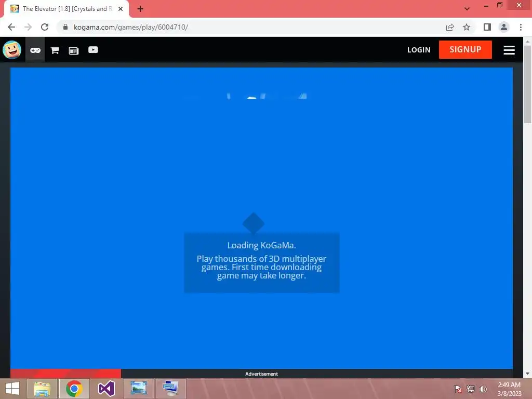
Task: Open the network tray icon
Action: click(x=471, y=389)
